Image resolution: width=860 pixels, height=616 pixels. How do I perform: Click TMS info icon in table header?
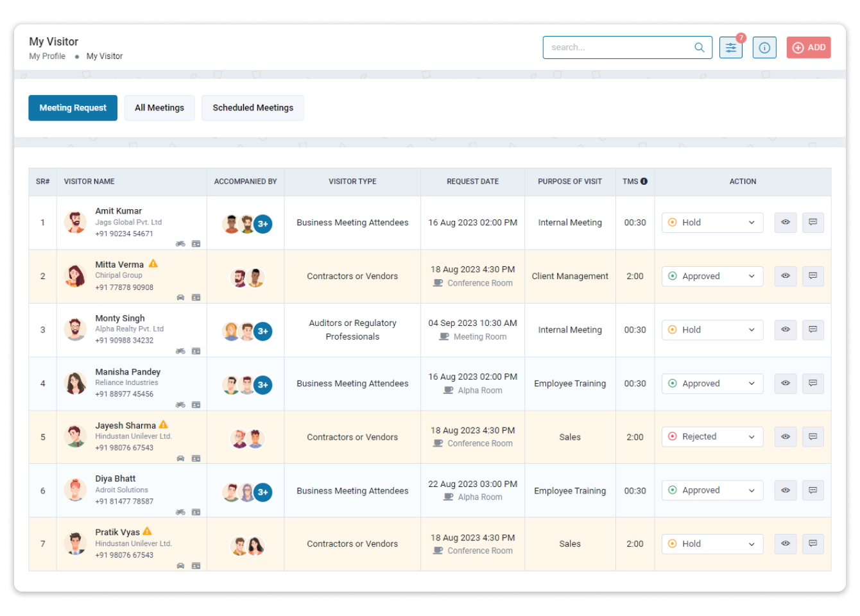tap(644, 182)
